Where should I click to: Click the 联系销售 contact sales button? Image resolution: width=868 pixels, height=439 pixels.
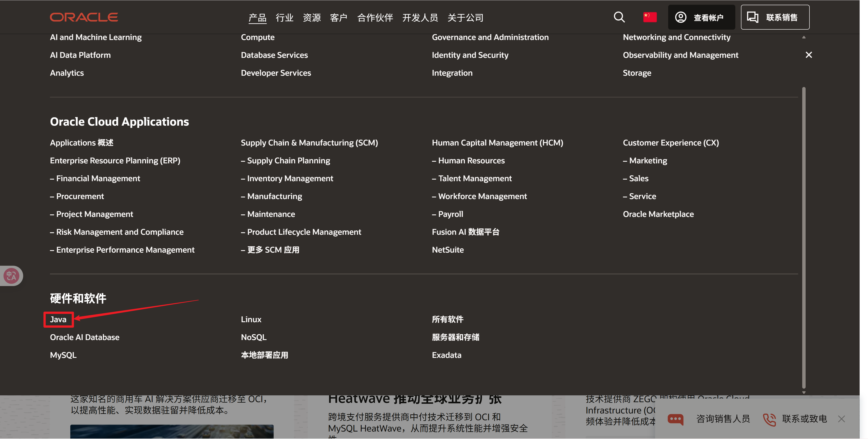775,17
